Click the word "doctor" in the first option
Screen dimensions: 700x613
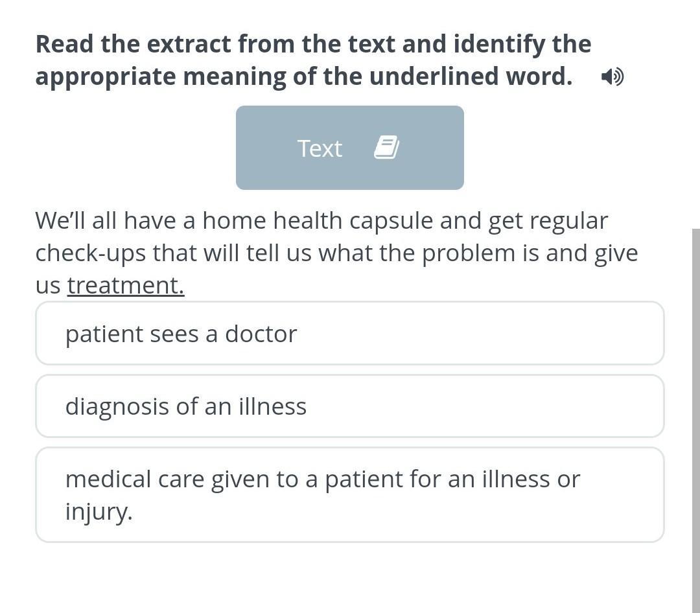(261, 334)
